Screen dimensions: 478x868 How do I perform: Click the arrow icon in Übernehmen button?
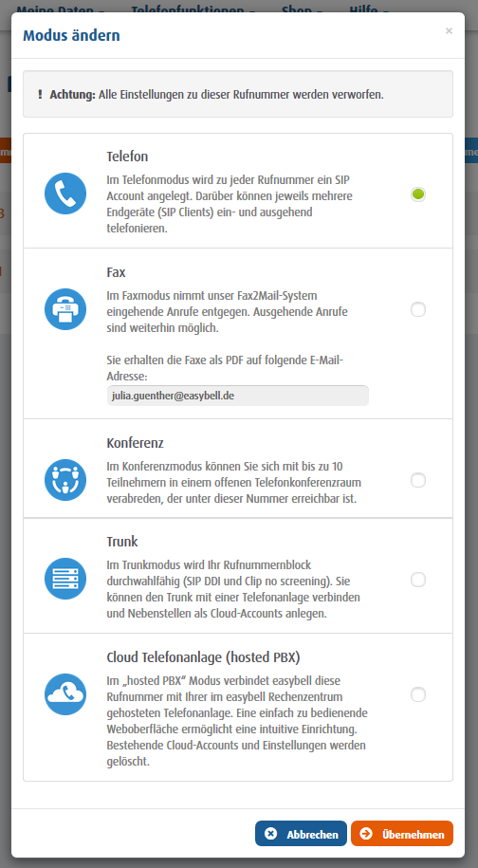[x=366, y=834]
